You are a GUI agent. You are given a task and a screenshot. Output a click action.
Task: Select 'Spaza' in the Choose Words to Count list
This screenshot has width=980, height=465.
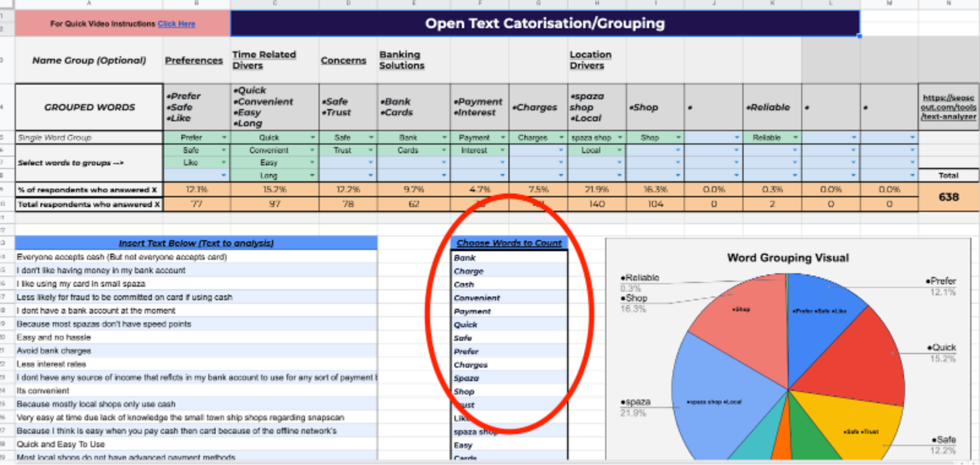click(509, 378)
